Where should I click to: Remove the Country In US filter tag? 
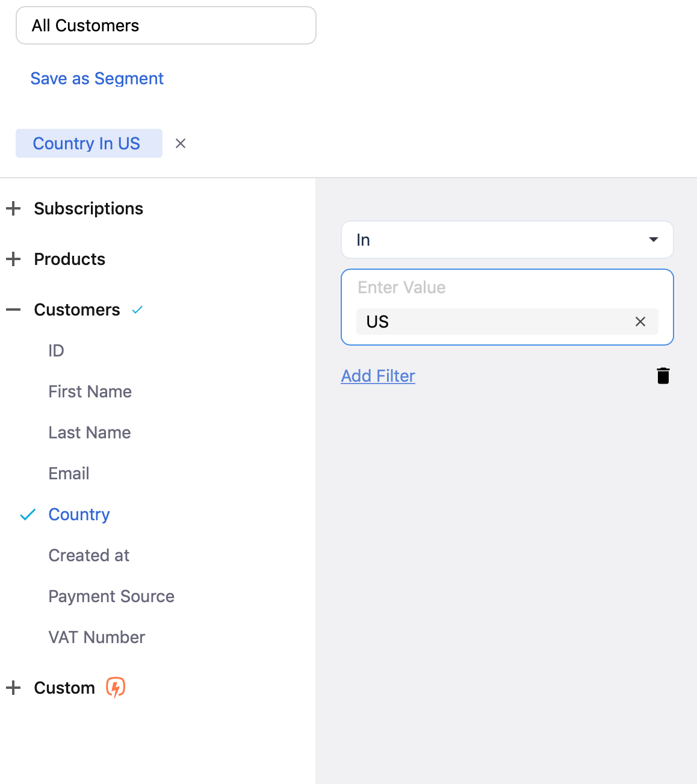tap(180, 143)
